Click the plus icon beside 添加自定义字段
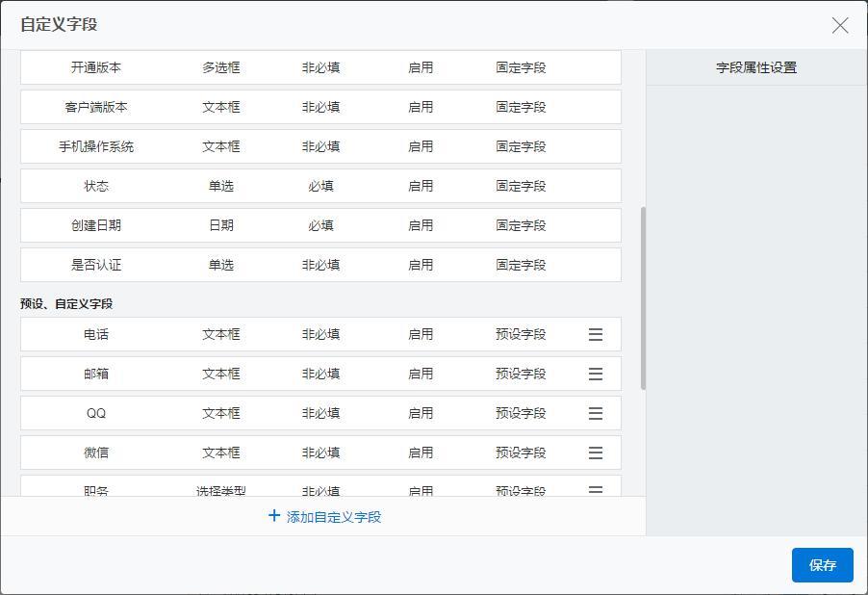Viewport: 868px width, 595px height. pos(274,516)
